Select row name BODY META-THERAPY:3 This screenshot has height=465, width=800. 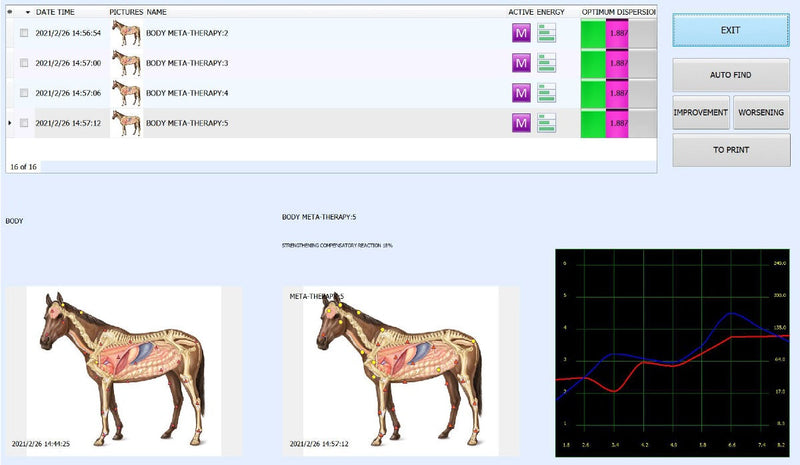(187, 63)
